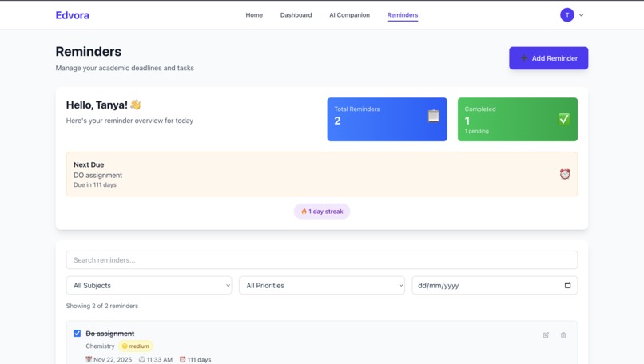Viewport: 644px width, 364px height.
Task: Click the plus icon in Add Reminder
Action: [524, 57]
